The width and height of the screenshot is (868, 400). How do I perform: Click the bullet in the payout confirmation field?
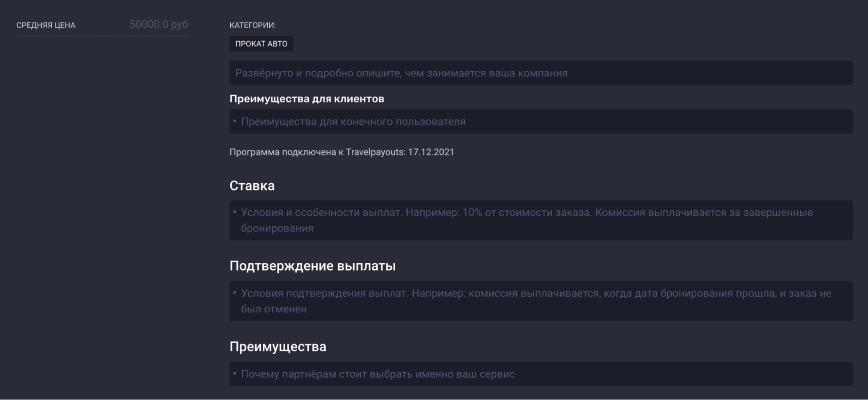235,293
